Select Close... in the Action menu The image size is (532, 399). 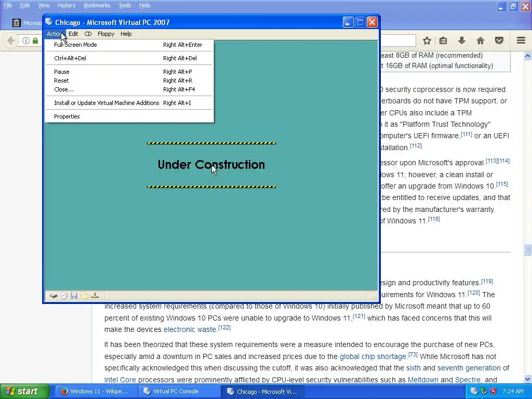(129, 89)
